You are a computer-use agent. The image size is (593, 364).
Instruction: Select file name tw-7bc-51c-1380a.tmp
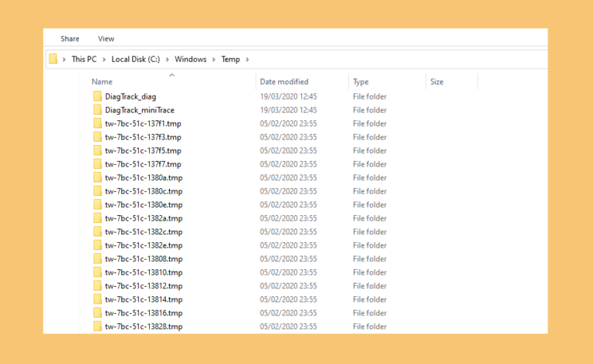[x=144, y=178]
